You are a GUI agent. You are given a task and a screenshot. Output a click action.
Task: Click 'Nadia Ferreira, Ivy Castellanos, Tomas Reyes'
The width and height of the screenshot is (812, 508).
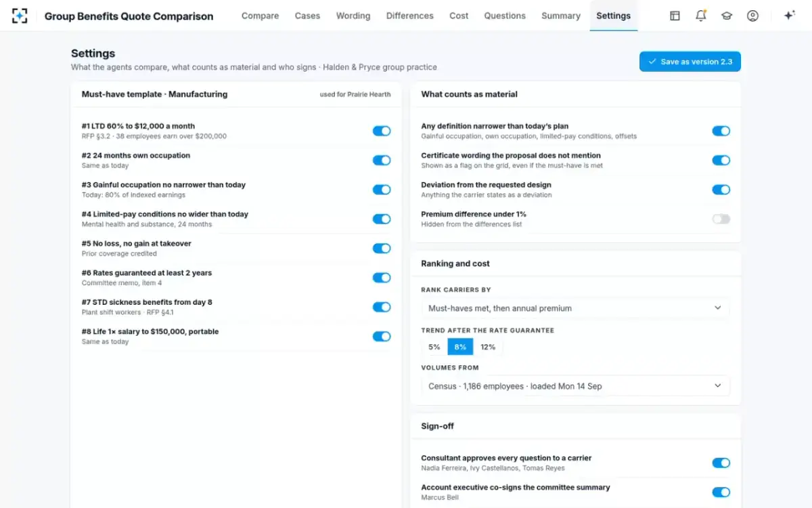pyautogui.click(x=493, y=468)
